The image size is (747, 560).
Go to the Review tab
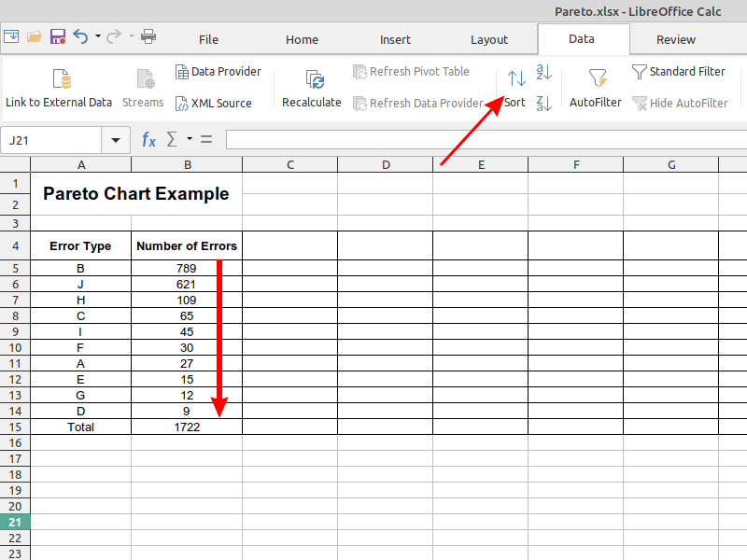tap(676, 39)
